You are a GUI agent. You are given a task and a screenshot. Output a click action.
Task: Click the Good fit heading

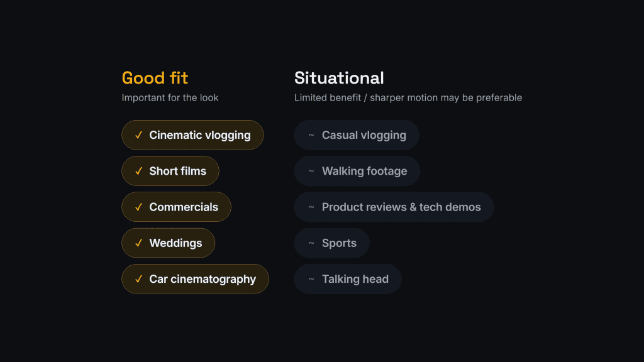[155, 78]
